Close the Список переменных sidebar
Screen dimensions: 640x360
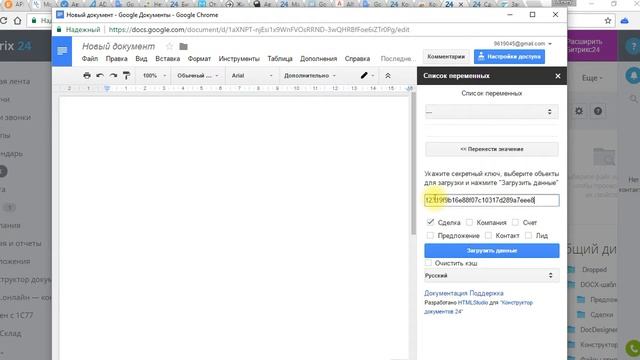click(558, 76)
